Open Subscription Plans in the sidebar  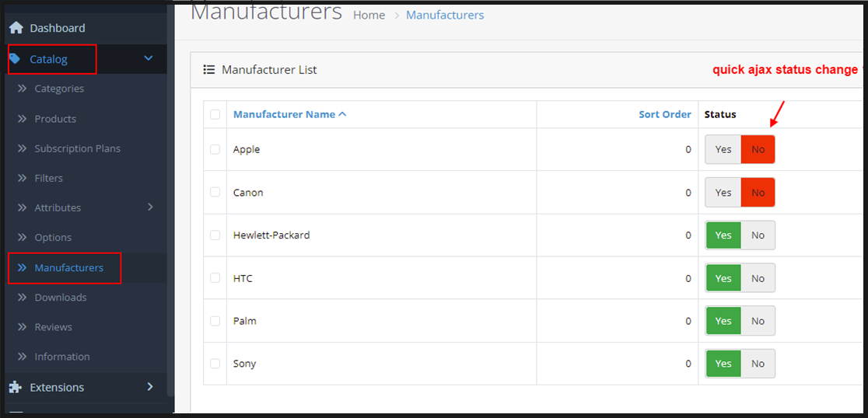tap(77, 148)
